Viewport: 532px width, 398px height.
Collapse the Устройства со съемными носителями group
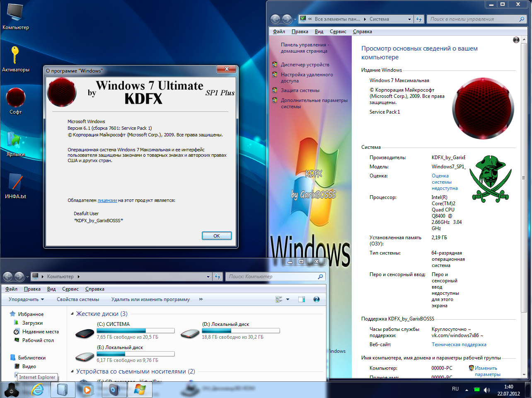pyautogui.click(x=73, y=371)
